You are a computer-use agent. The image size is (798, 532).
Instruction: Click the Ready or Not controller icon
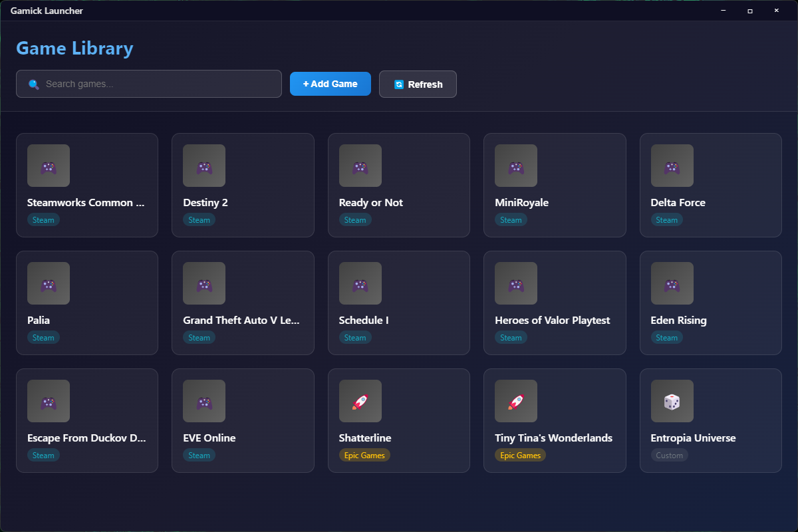pyautogui.click(x=360, y=166)
